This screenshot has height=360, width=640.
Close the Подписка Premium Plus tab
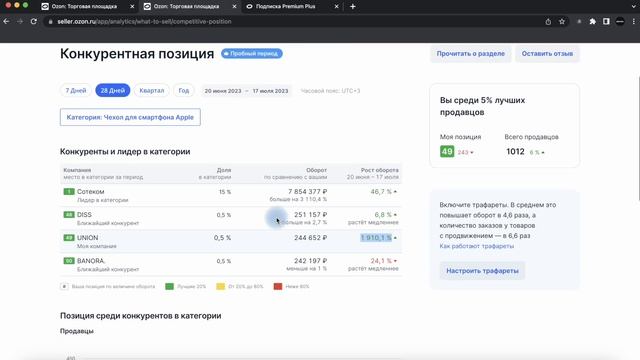click(x=336, y=7)
